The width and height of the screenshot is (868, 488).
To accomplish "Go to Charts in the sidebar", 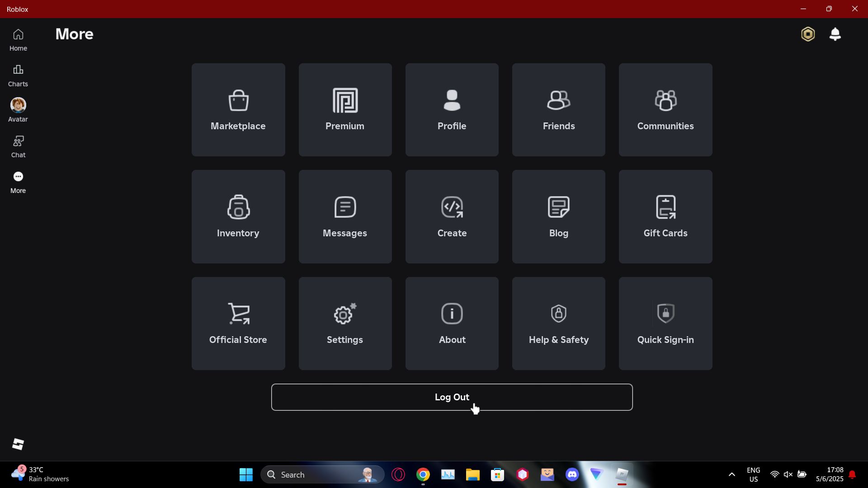I will pos(18,75).
